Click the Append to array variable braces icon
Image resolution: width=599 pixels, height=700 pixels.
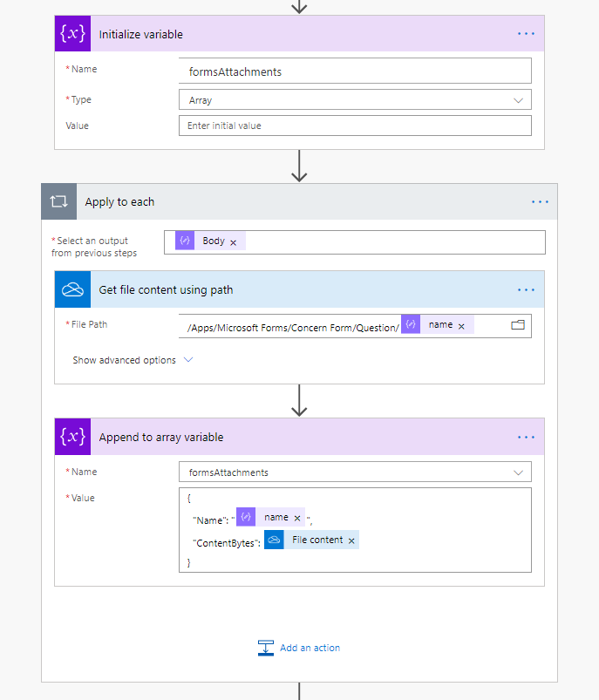[72, 437]
